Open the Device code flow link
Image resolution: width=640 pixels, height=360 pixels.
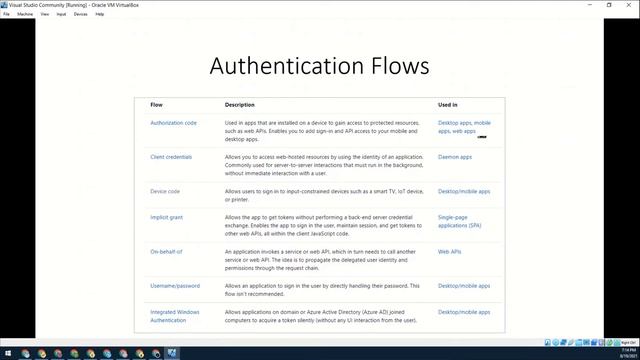click(165, 191)
